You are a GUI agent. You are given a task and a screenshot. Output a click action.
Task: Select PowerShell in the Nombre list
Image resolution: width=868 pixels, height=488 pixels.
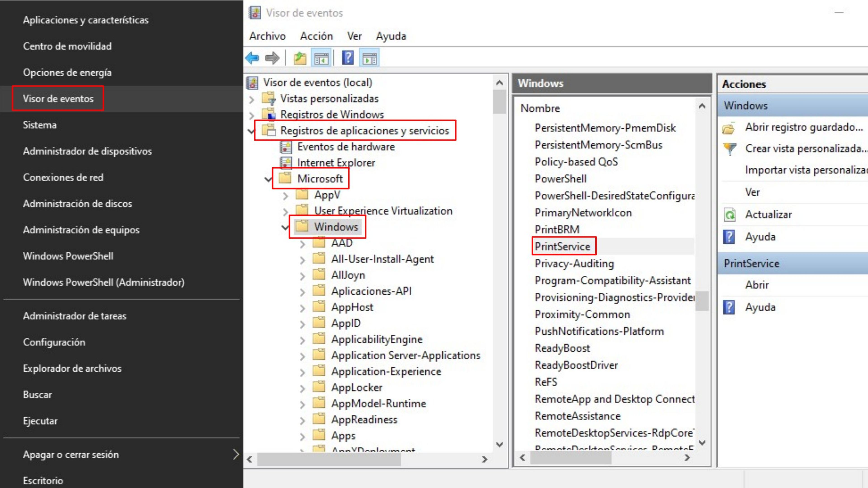coord(560,178)
